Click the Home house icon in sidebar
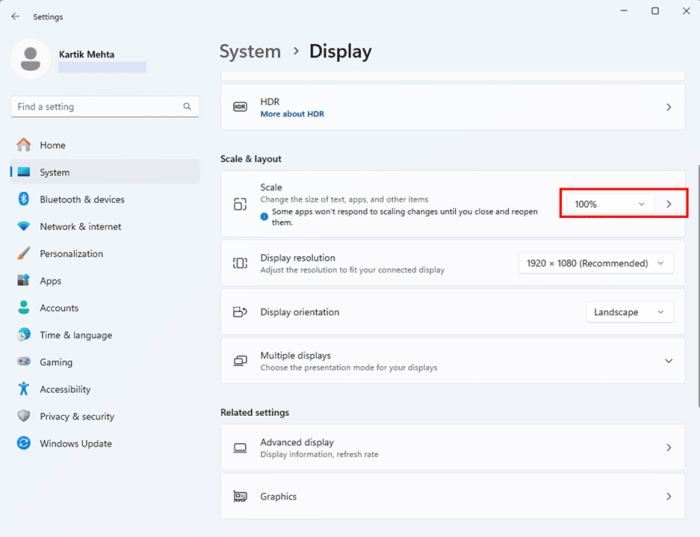700x537 pixels. point(24,145)
